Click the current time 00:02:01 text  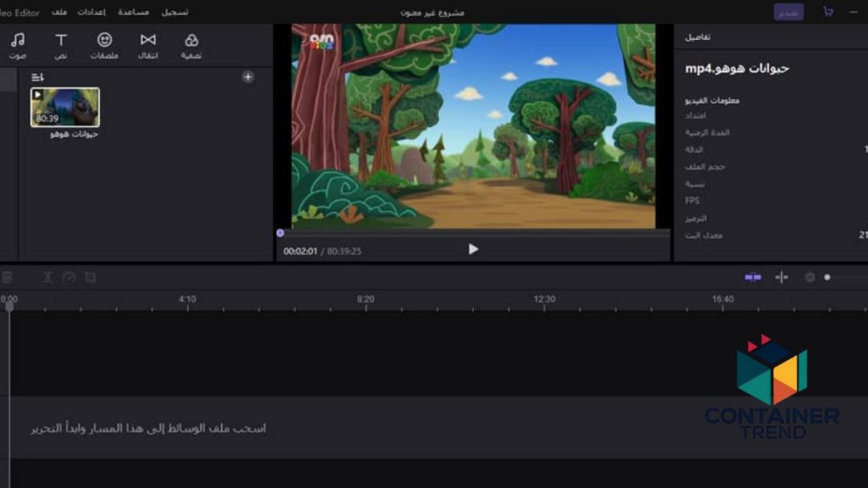301,251
